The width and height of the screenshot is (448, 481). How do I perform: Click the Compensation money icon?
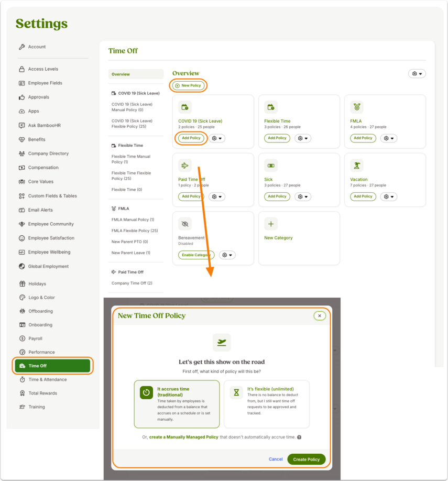click(x=22, y=168)
